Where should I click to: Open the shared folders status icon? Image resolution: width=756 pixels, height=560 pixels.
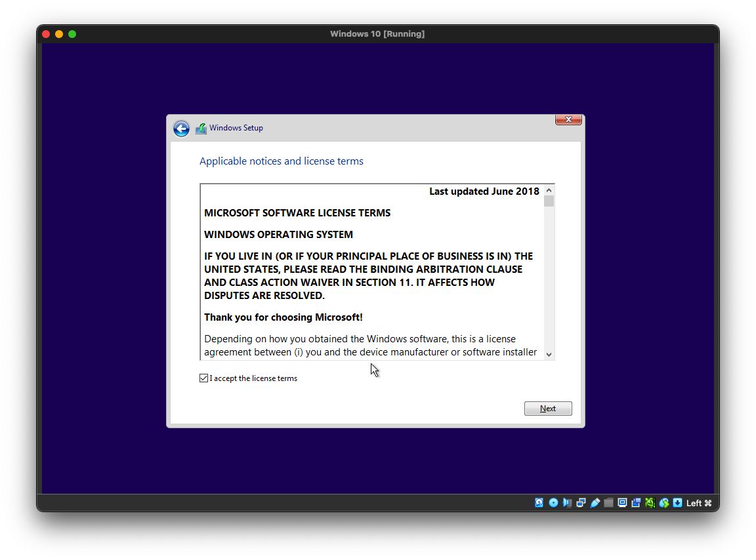[x=608, y=503]
